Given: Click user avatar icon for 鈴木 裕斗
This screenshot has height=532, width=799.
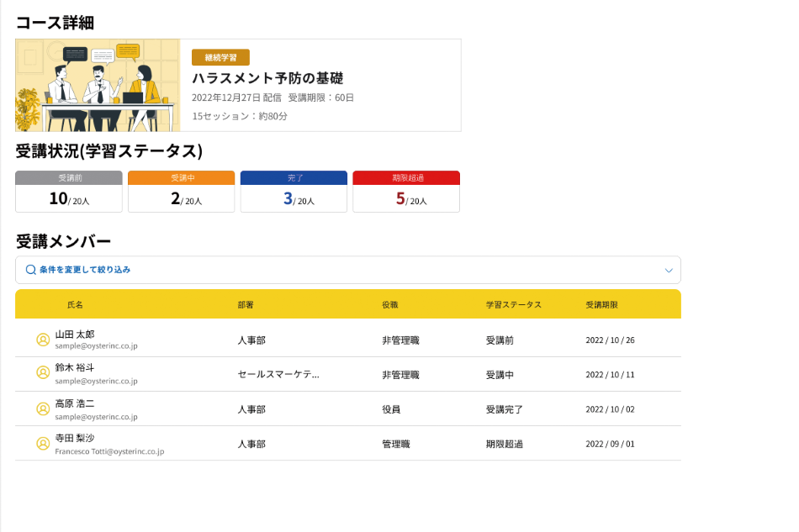Looking at the screenshot, I should [43, 372].
